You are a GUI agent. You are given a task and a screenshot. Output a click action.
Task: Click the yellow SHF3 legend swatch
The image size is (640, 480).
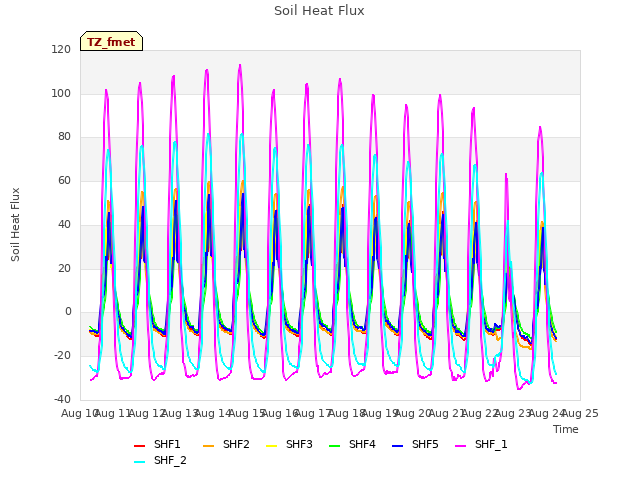271,446
